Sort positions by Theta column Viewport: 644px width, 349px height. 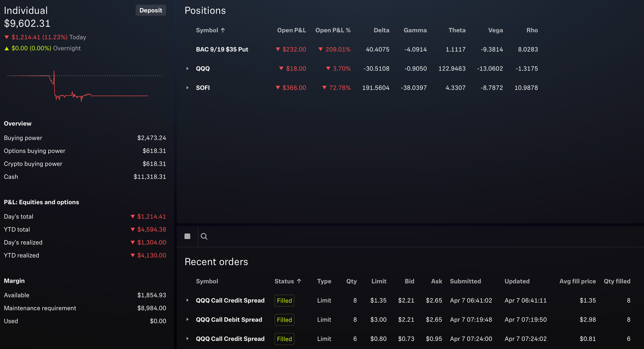point(457,30)
